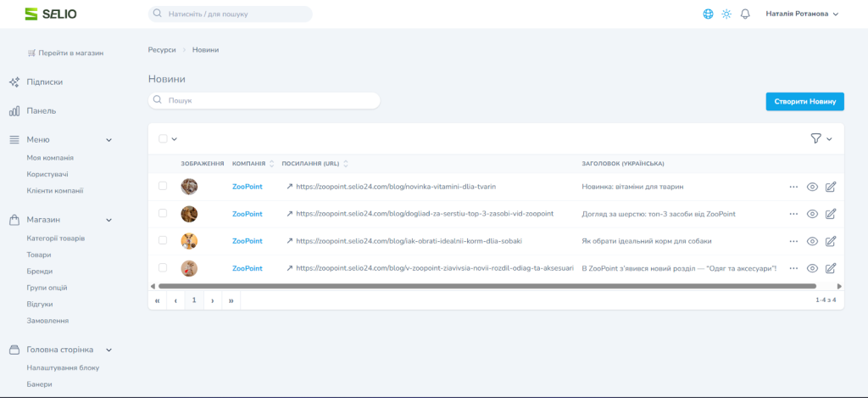Collapse the Магазин sidebar section
Viewport: 868px width, 398px height.
coord(108,220)
